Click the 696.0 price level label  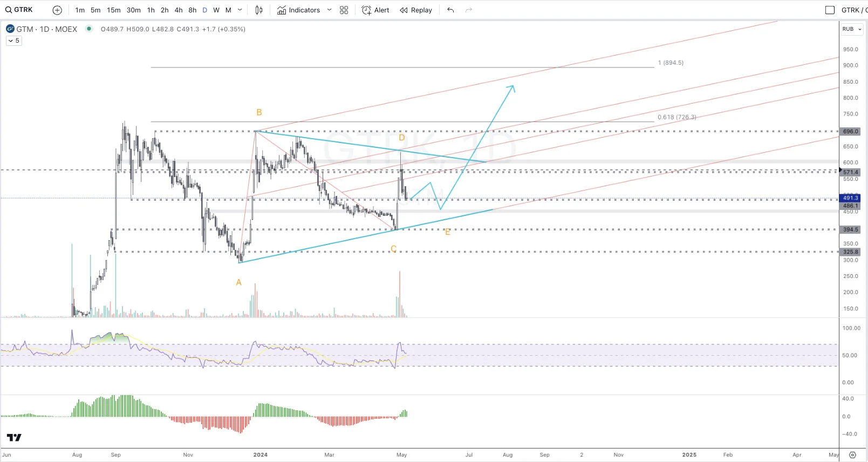tap(850, 131)
